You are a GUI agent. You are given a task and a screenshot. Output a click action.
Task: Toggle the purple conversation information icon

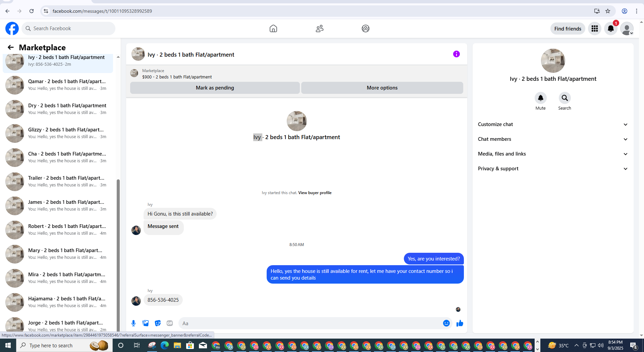[457, 54]
